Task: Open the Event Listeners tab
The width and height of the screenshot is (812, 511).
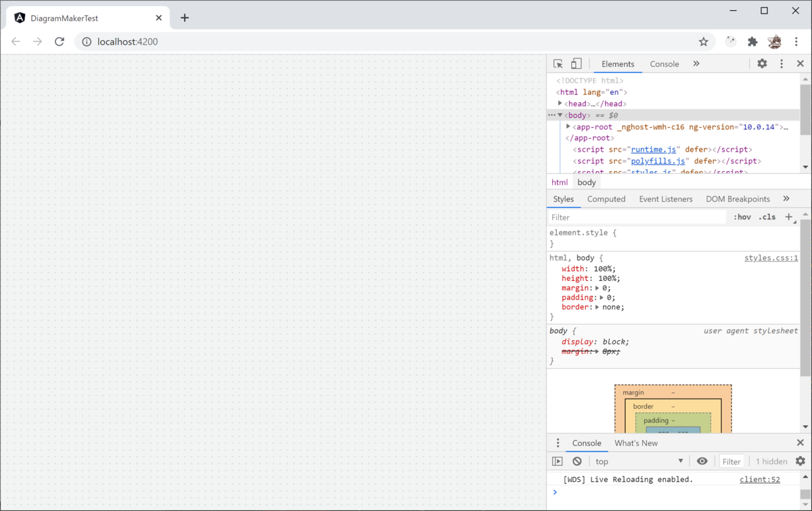Action: coord(666,199)
